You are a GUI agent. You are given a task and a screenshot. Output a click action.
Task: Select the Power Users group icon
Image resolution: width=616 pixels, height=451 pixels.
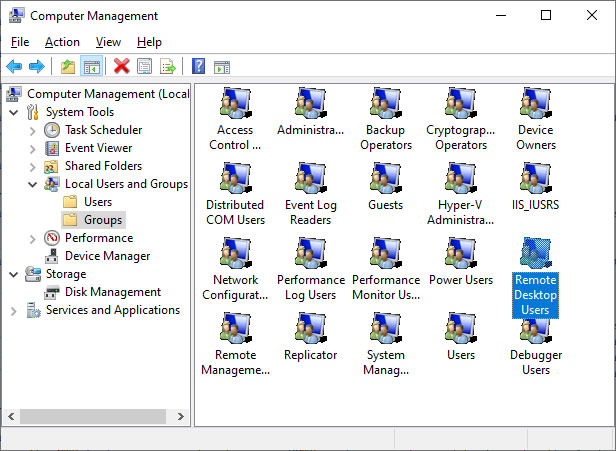(x=461, y=253)
